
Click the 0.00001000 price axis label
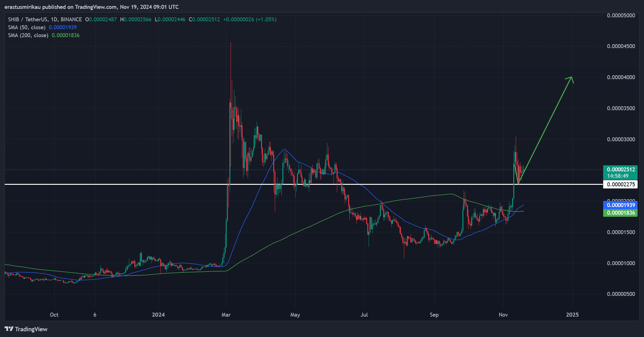pyautogui.click(x=621, y=263)
